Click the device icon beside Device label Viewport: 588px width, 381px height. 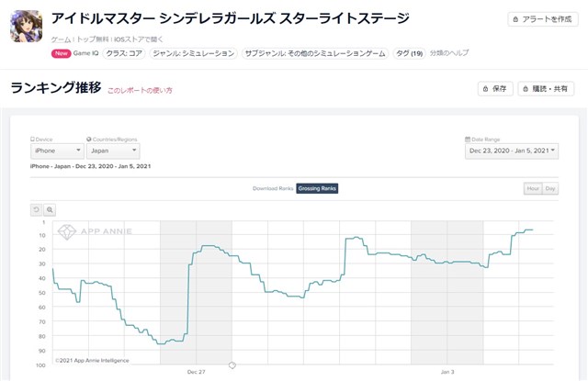[32, 138]
